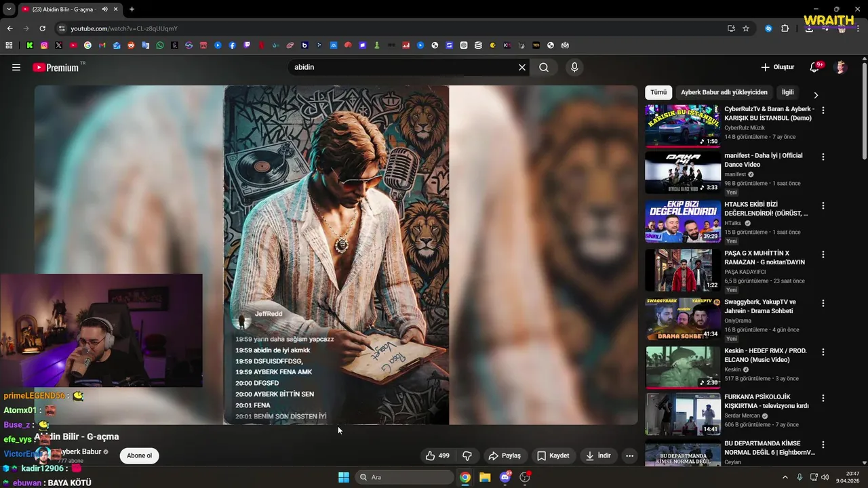Open the Shazam extension icon
868x488 pixels.
click(x=768, y=28)
